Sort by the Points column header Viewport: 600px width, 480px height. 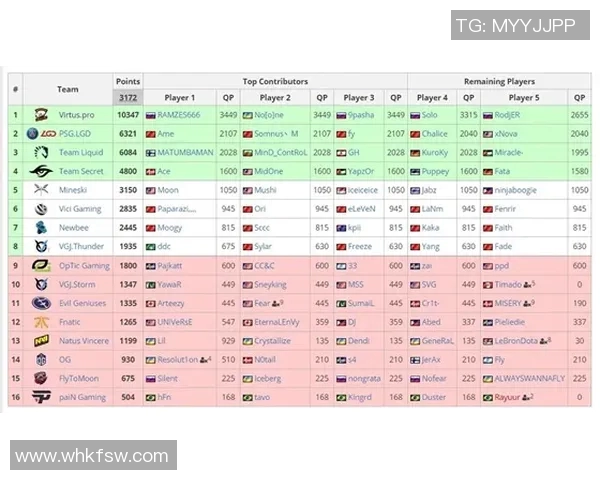[128, 81]
